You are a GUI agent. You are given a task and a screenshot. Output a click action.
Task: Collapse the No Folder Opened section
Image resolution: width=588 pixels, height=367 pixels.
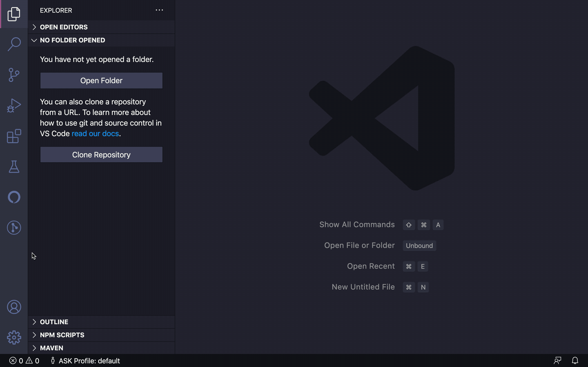[72, 40]
